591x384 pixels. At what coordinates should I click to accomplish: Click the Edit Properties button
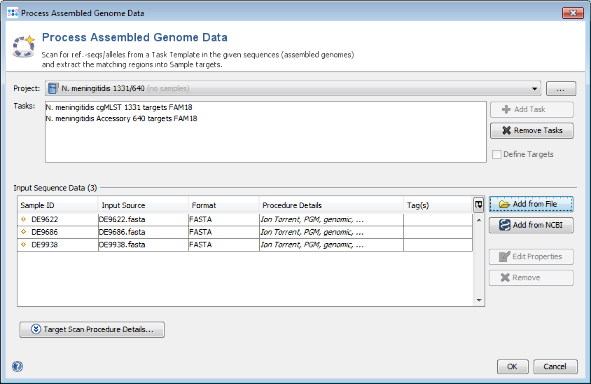coord(531,257)
